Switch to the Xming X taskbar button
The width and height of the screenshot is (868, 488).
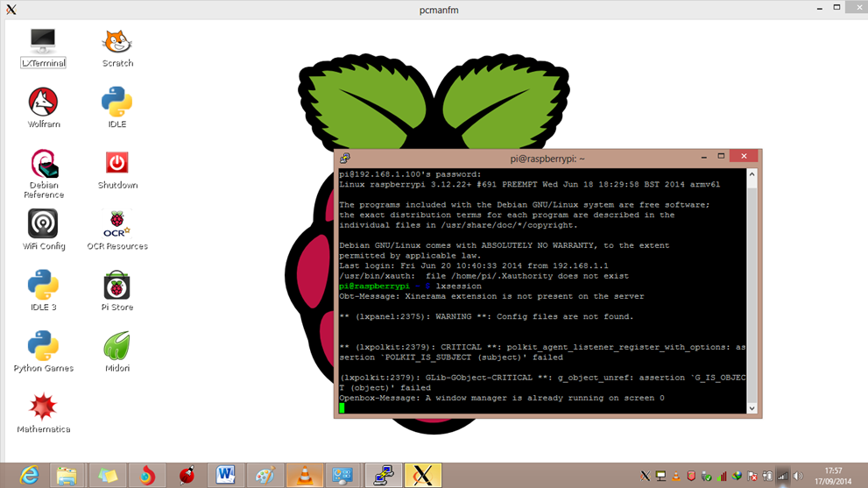pyautogui.click(x=422, y=475)
